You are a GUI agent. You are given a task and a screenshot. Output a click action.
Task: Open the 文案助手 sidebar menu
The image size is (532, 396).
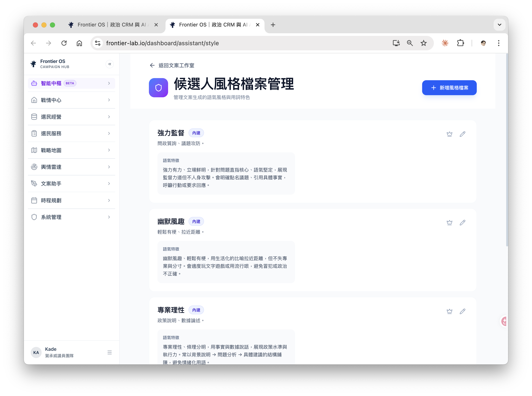(71, 184)
